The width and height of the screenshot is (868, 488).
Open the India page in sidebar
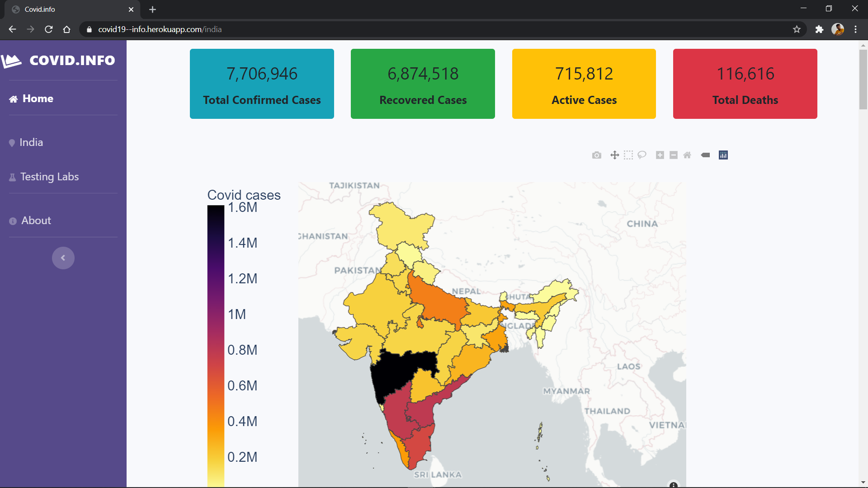click(31, 142)
